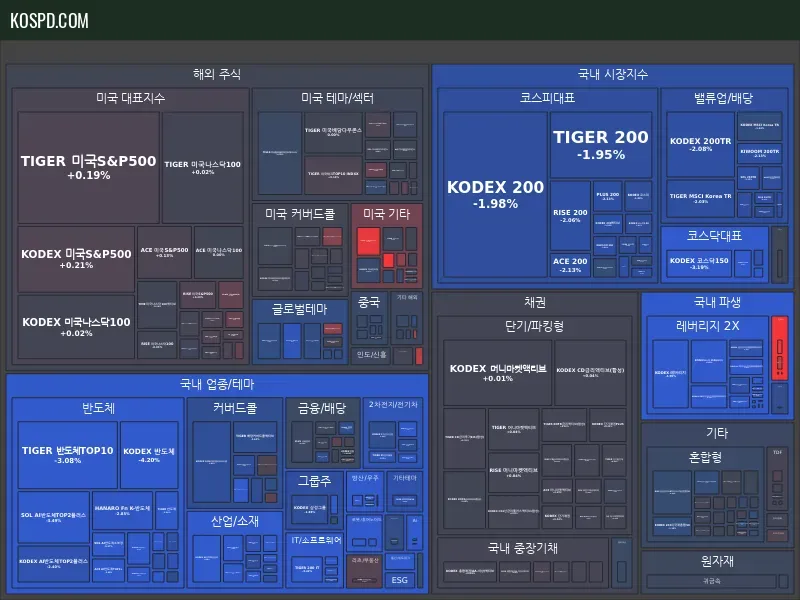Select the 금융/배당 group header
This screenshot has width=800, height=600.
(322, 408)
